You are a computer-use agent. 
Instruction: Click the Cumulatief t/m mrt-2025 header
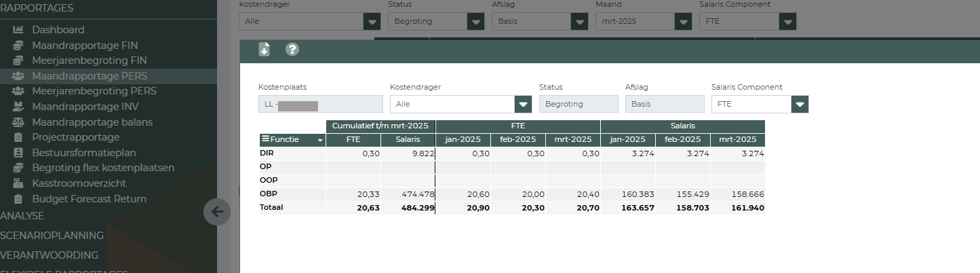tap(380, 126)
